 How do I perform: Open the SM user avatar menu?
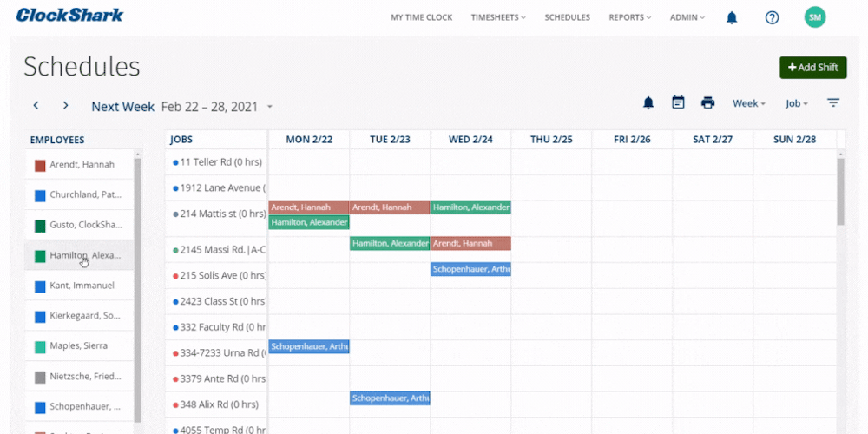815,17
